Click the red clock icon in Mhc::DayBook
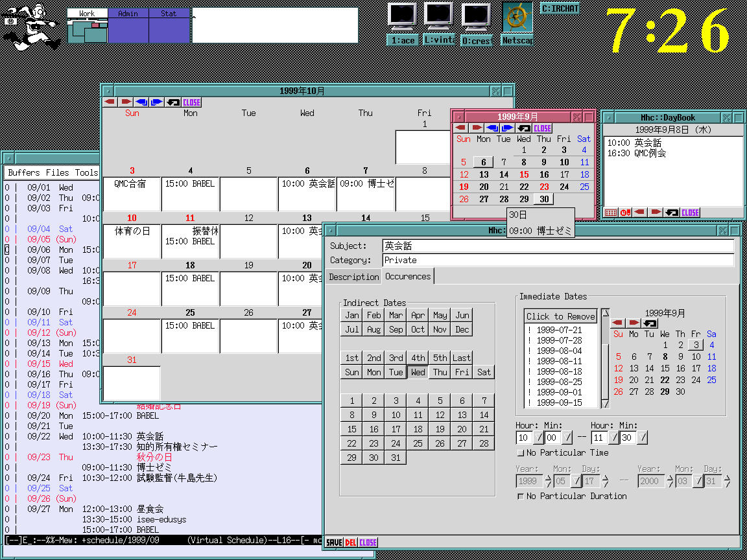 click(x=625, y=213)
